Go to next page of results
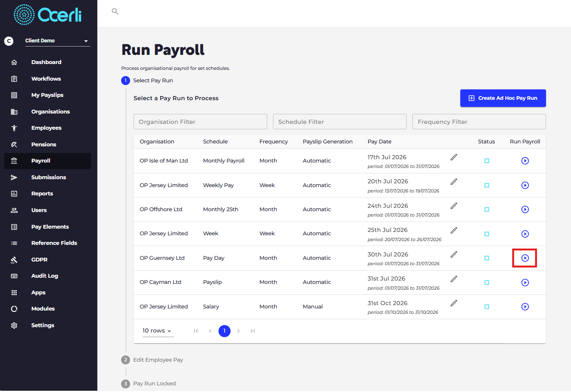The height and width of the screenshot is (392, 571). click(x=238, y=331)
